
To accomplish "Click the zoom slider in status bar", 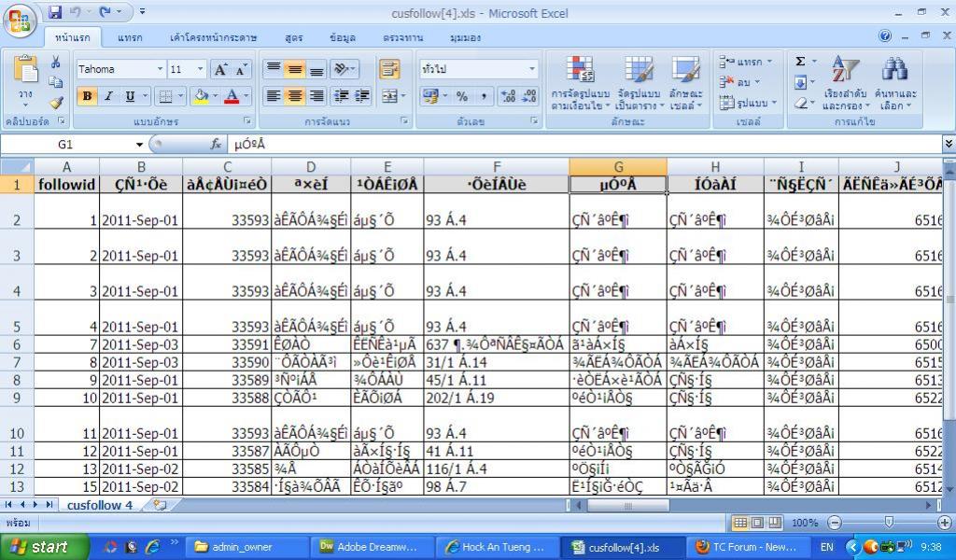I will [888, 523].
